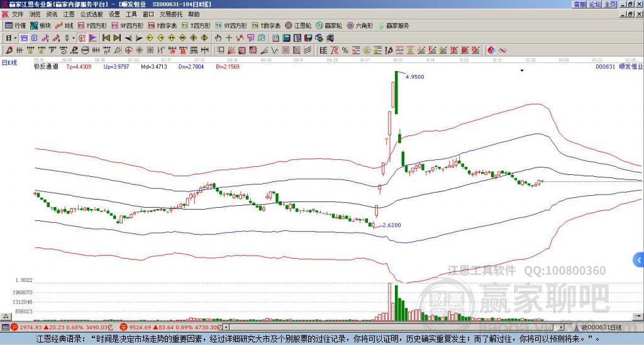Click the 极反通道 indicator name
This screenshot has width=644, height=345.
[46, 66]
